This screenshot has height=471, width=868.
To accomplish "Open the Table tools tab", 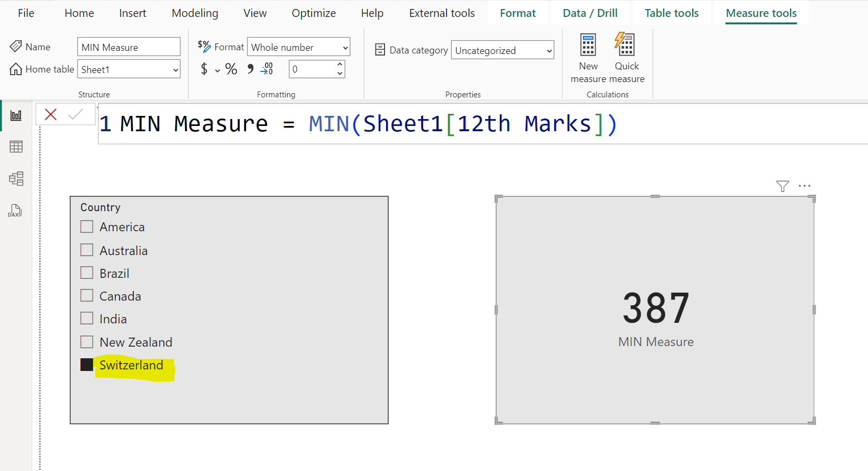I will click(x=671, y=13).
